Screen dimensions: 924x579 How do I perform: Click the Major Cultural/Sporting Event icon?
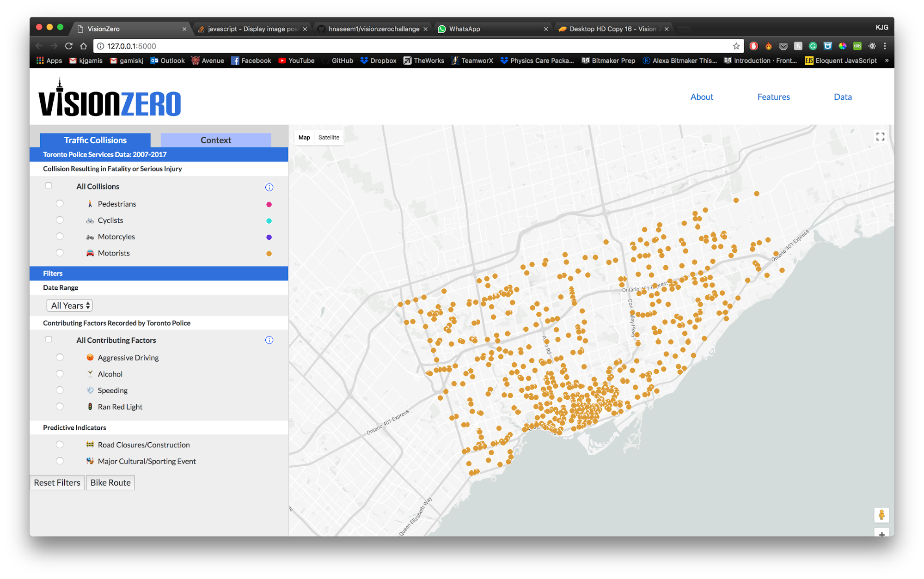point(90,461)
